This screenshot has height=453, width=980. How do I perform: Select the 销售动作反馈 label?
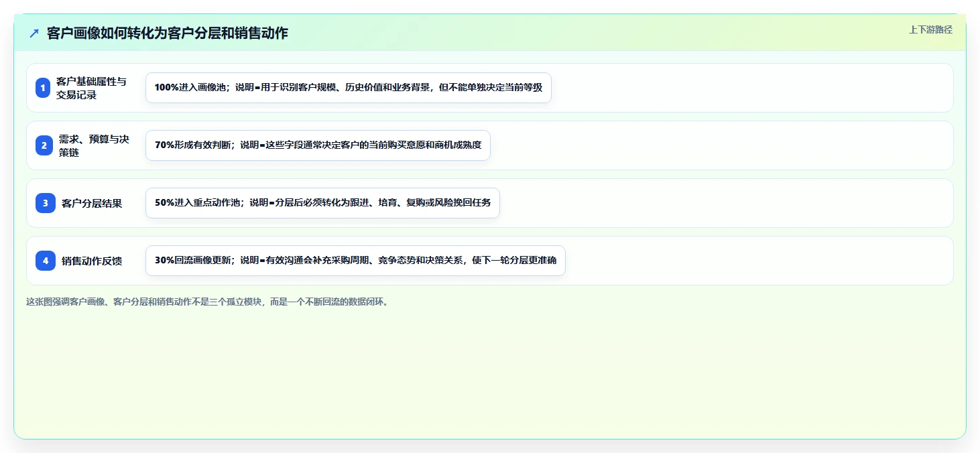[x=92, y=261]
